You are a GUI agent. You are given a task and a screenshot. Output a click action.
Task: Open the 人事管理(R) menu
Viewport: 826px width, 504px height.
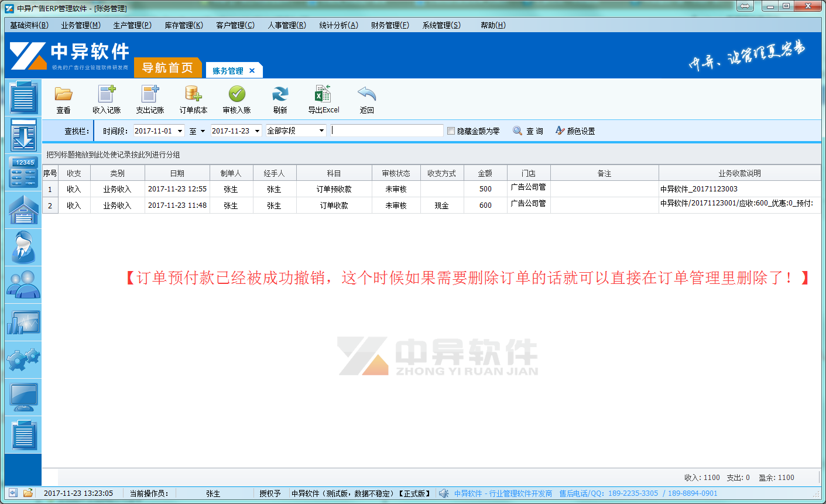(287, 25)
